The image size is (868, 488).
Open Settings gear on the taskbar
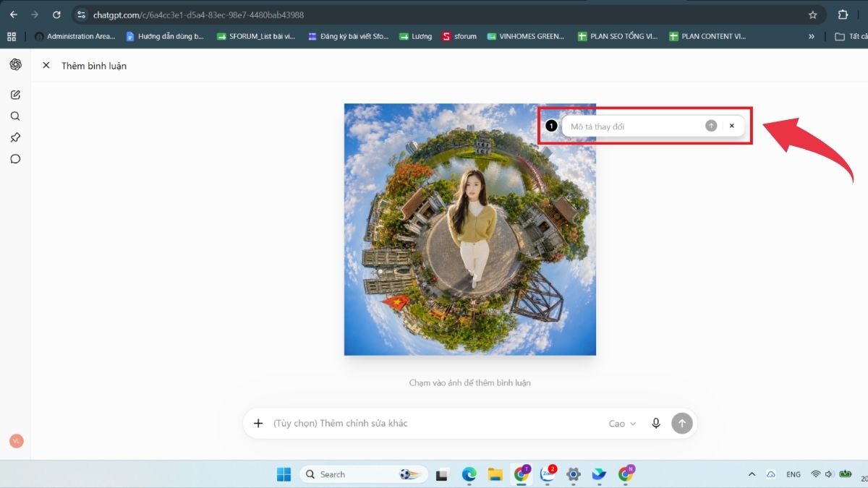coord(573,474)
